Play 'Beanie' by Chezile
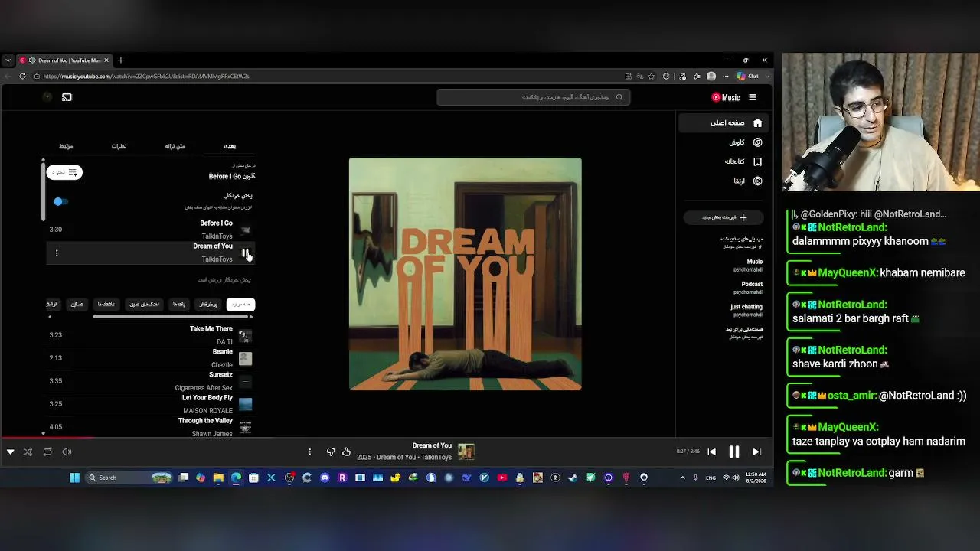Image resolution: width=980 pixels, height=551 pixels. pos(151,358)
